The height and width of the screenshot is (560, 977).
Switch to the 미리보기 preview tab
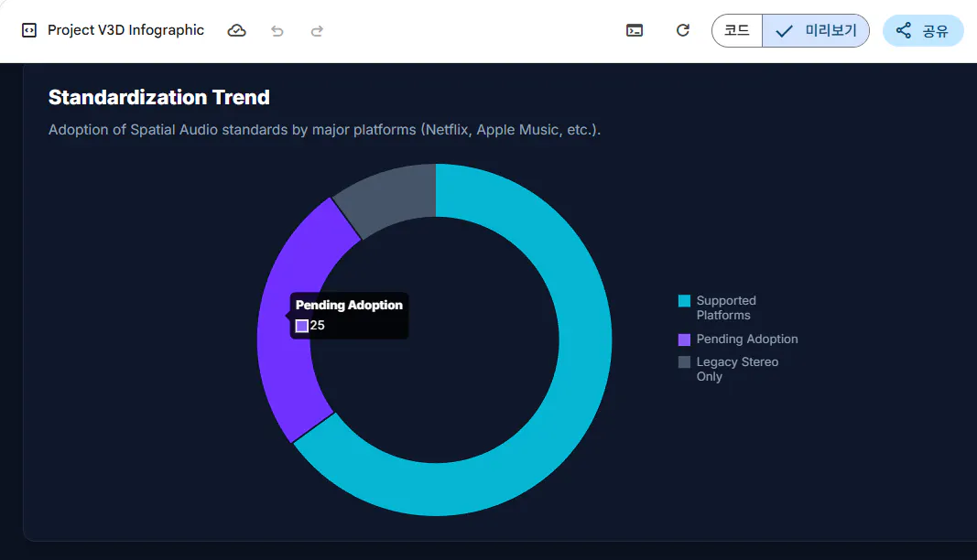[x=816, y=30]
